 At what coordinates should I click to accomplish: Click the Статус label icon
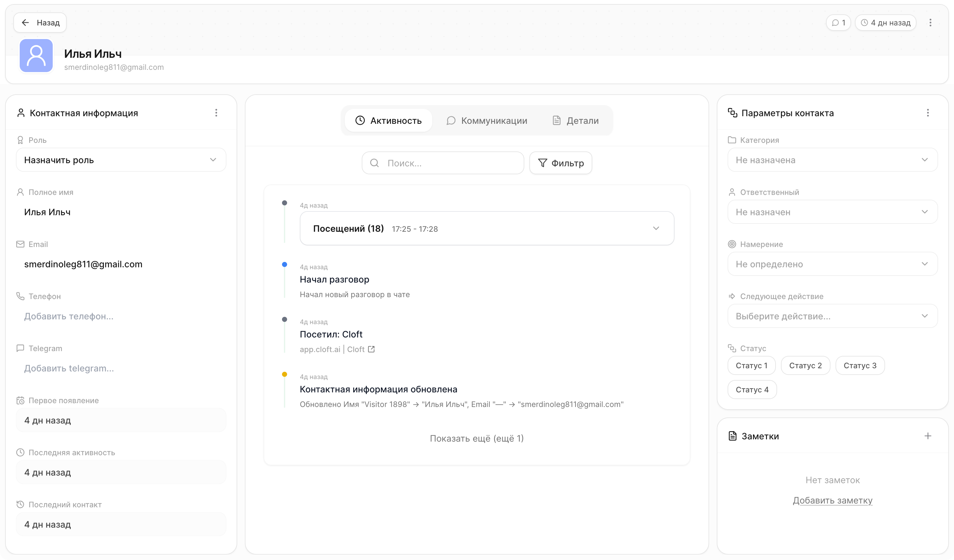click(732, 348)
